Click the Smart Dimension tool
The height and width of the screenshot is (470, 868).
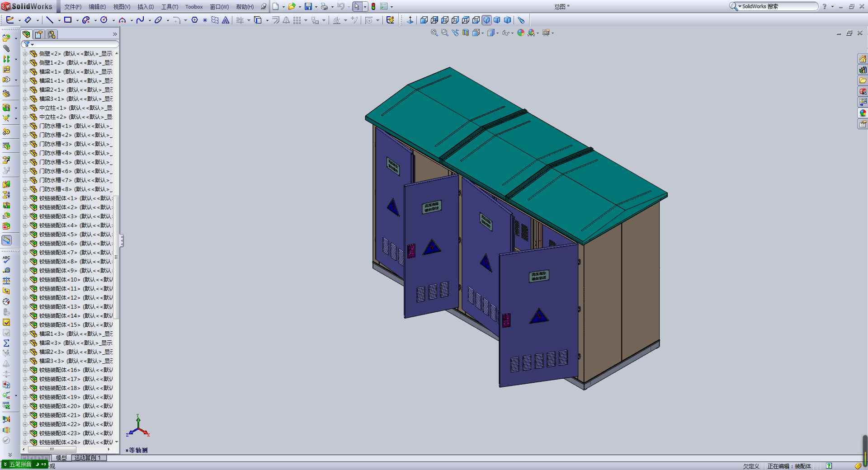coord(28,20)
